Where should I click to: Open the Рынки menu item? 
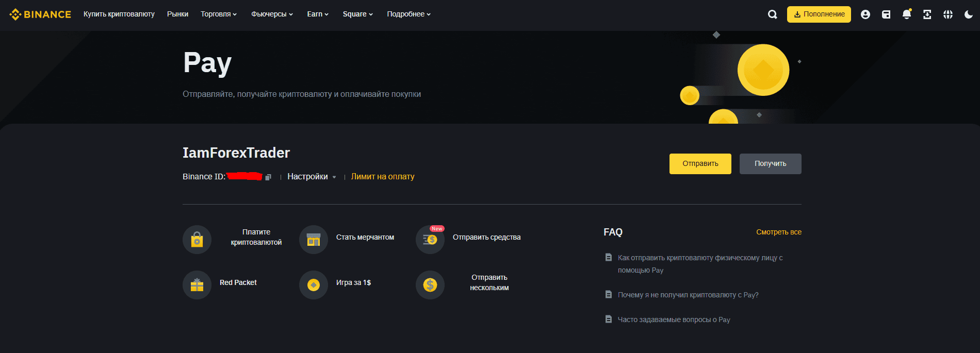(x=177, y=14)
